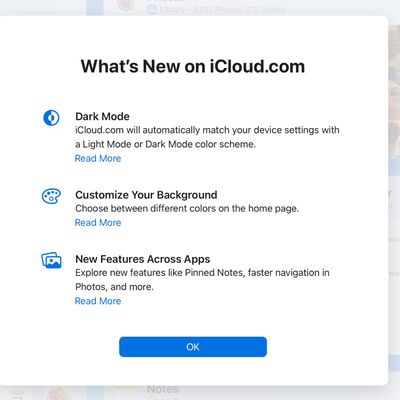Open Read More under Customize Your Background
Viewport: 400px width, 400px height.
coord(98,222)
